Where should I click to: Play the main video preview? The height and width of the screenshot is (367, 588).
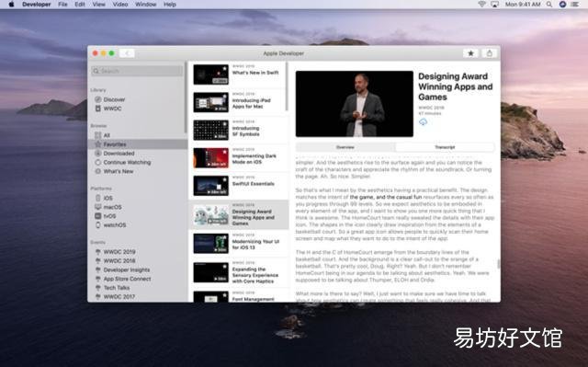point(355,104)
